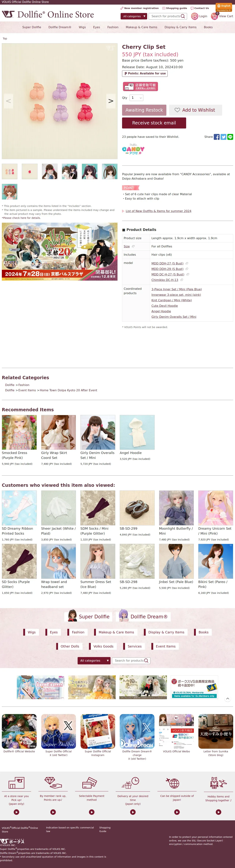Share product on LINE

(230, 137)
